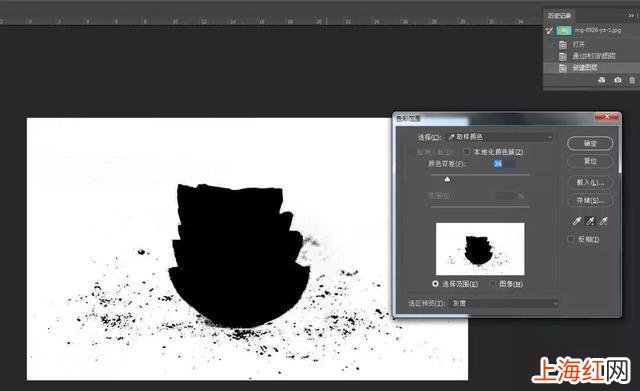This screenshot has width=640, height=391.
Task: Click the 颜色容差 fuzziness slider handle
Action: pos(447,179)
